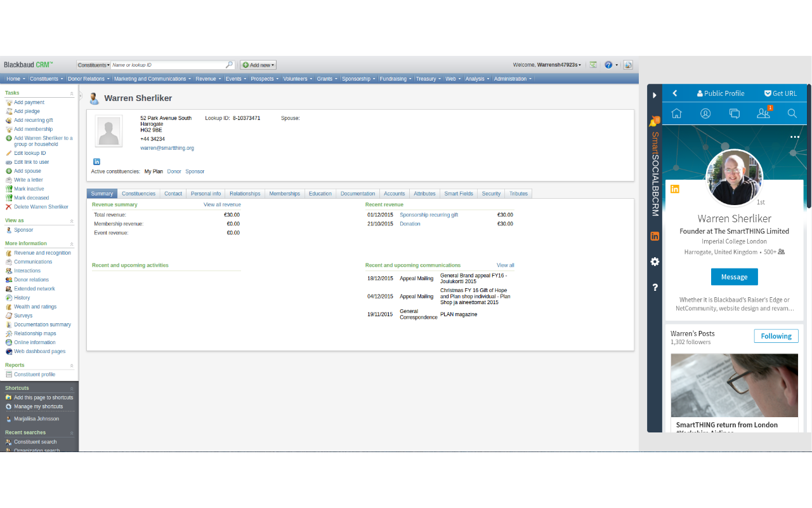
Task: Collapse the SmartSocial side panel arrow
Action: [655, 95]
